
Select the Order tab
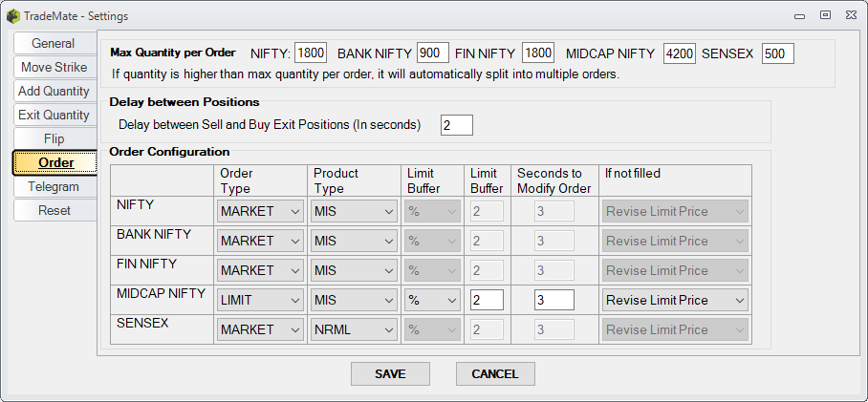54,162
